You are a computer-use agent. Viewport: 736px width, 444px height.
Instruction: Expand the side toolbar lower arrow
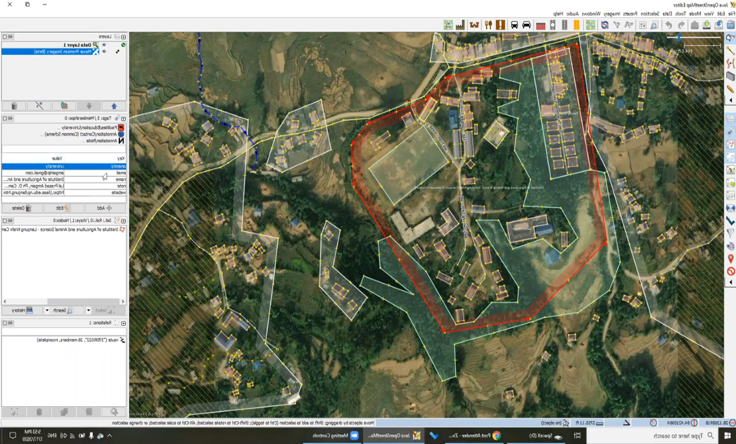[730, 282]
